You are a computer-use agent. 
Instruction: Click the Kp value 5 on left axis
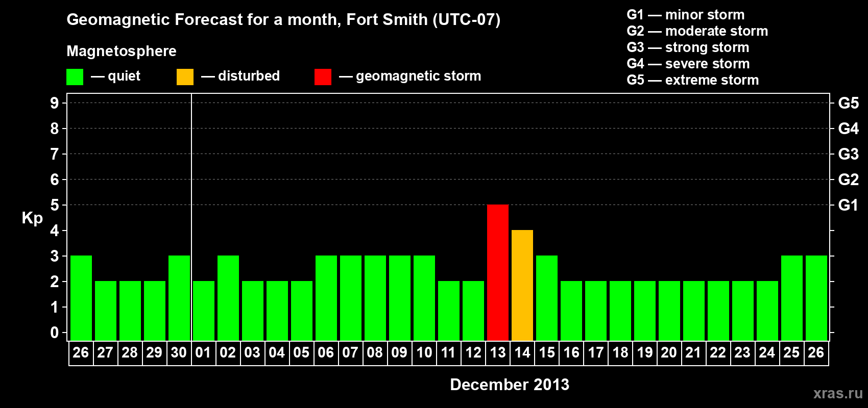point(55,205)
